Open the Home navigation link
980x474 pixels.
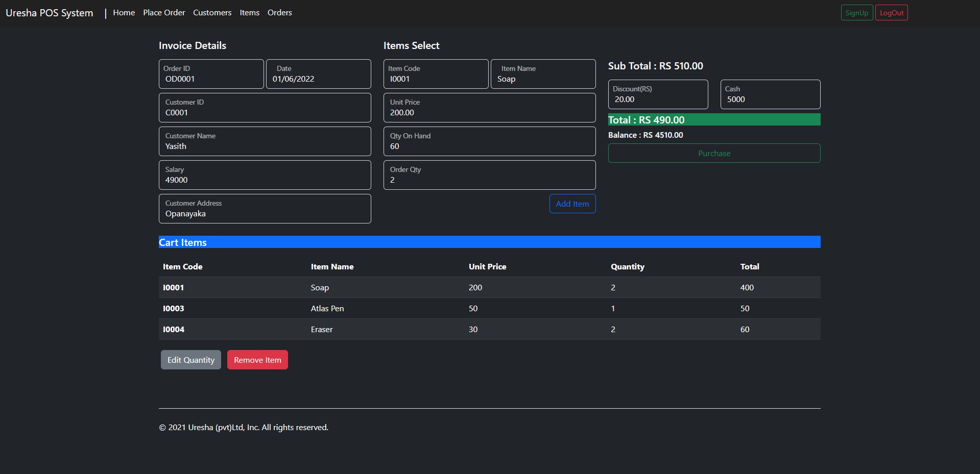tap(124, 13)
